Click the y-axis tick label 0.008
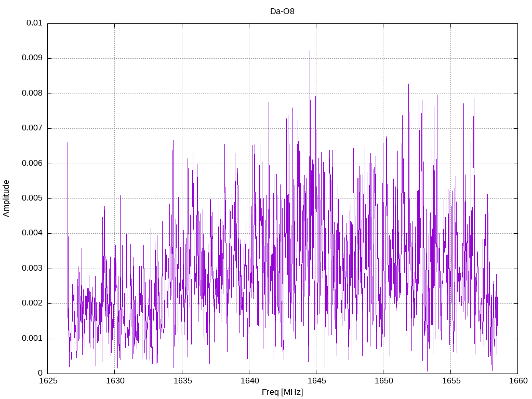Screen dimensions: 532x399 32,94
